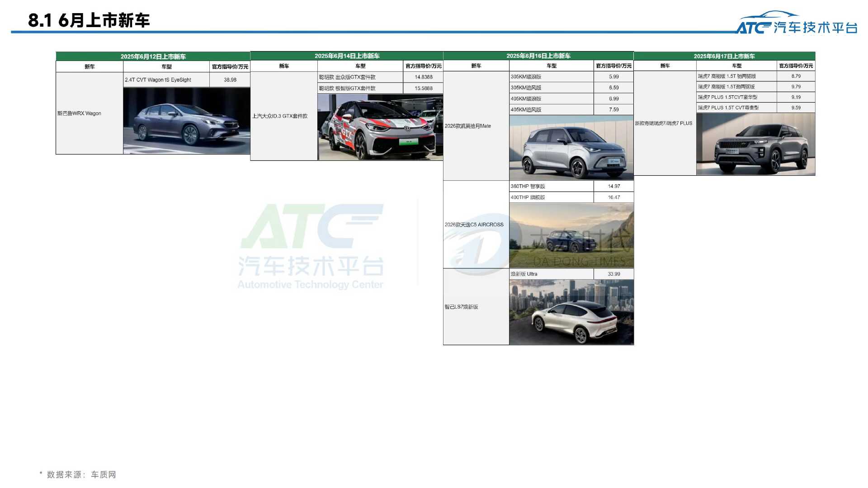This screenshot has width=868, height=488.
Task: Click the 5.99 price cell
Action: (613, 77)
